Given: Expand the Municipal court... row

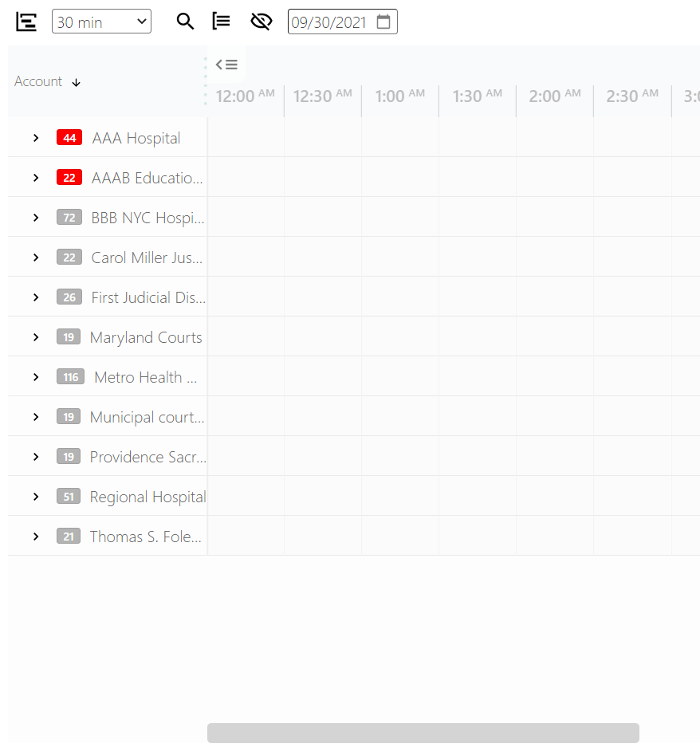Looking at the screenshot, I should point(36,417).
